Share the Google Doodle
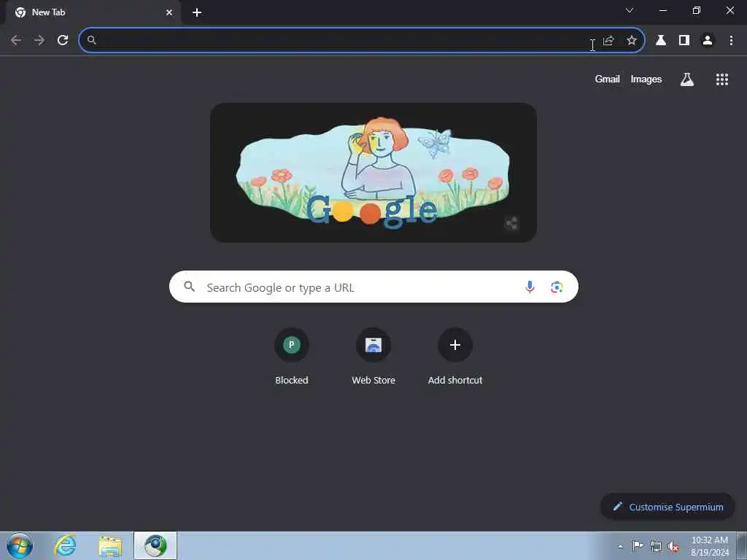The height and width of the screenshot is (560, 747). pos(511,223)
